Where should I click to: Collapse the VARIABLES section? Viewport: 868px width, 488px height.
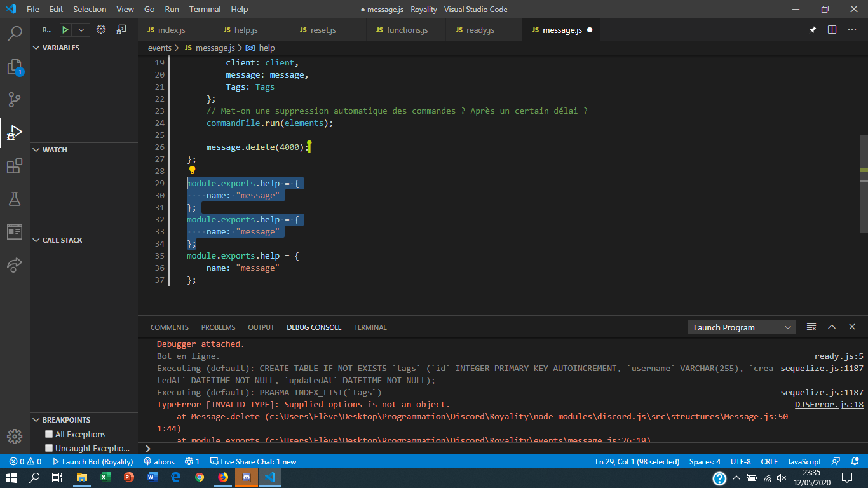pyautogui.click(x=84, y=48)
